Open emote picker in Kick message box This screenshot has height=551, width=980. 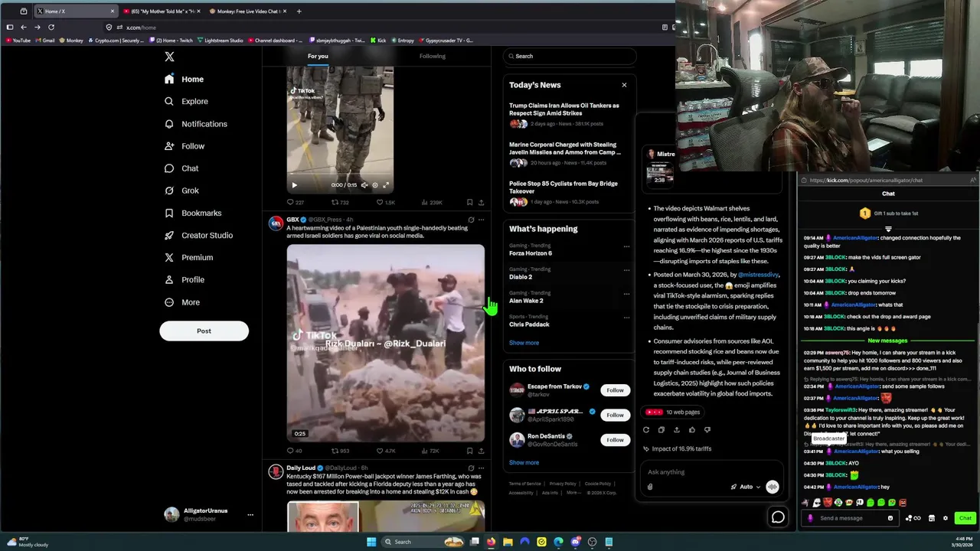pyautogui.click(x=890, y=518)
